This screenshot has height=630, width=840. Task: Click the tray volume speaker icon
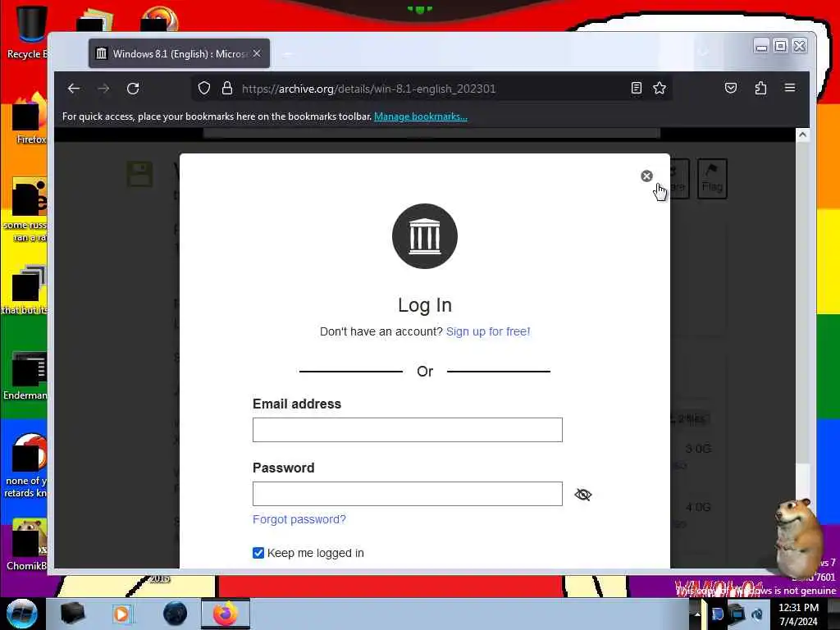[x=757, y=614]
